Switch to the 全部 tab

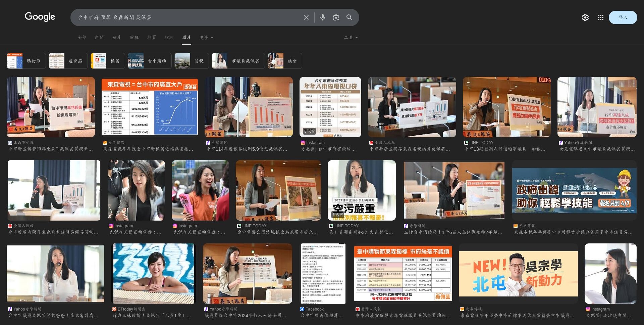point(82,38)
